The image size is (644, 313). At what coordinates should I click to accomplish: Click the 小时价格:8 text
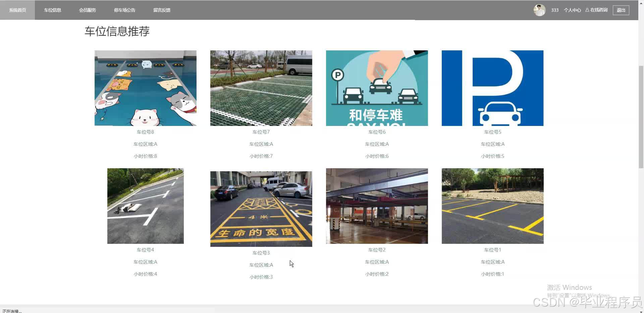point(145,156)
